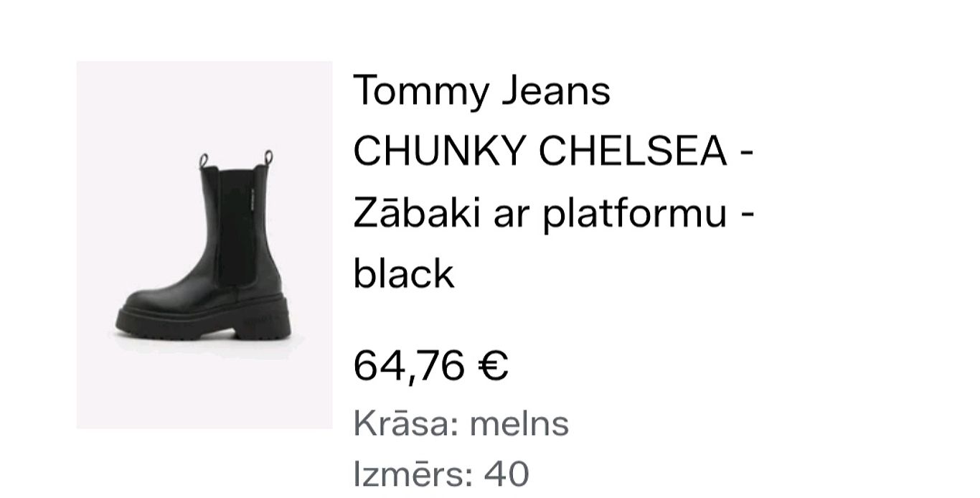
Task: Click the back pull loop on the boot
Action: pyautogui.click(x=268, y=157)
